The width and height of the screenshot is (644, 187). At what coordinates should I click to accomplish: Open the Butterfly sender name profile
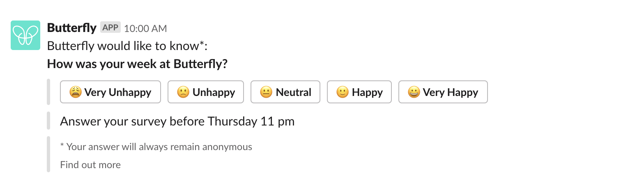72,28
